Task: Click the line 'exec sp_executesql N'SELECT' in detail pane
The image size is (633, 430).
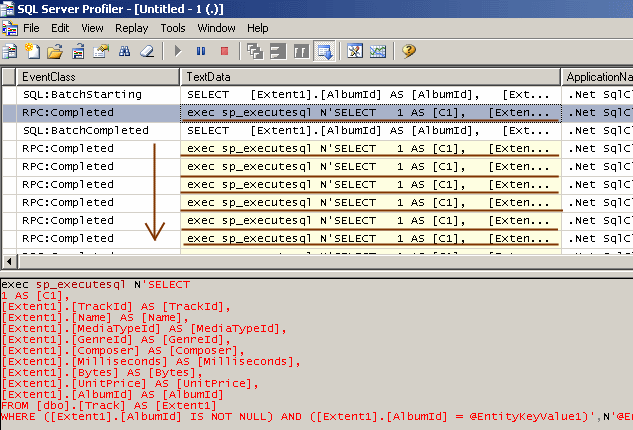Action: coord(96,285)
